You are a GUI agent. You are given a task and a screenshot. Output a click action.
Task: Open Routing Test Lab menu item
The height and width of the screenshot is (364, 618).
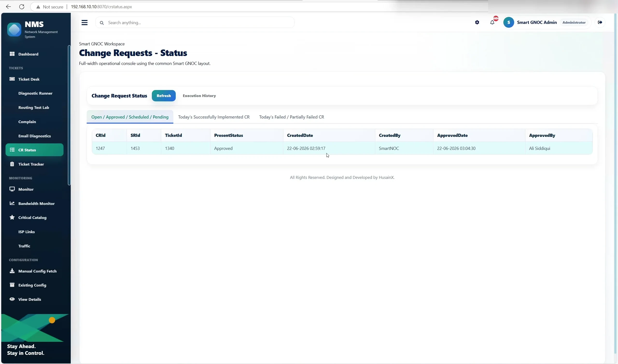[34, 107]
